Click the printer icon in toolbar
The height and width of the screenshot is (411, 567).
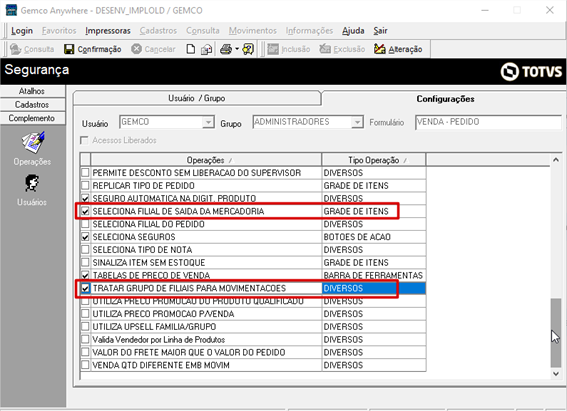[x=226, y=49]
